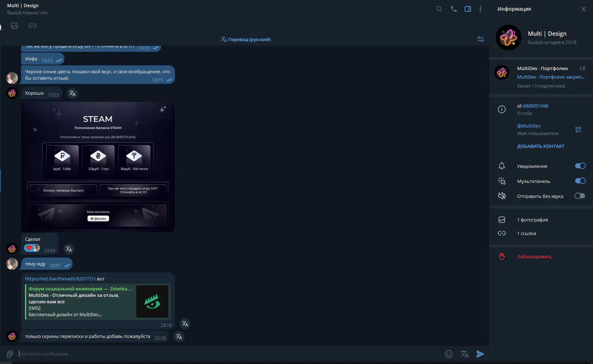Open shared links filter icon
The width and height of the screenshot is (593, 364).
pyautogui.click(x=33, y=26)
